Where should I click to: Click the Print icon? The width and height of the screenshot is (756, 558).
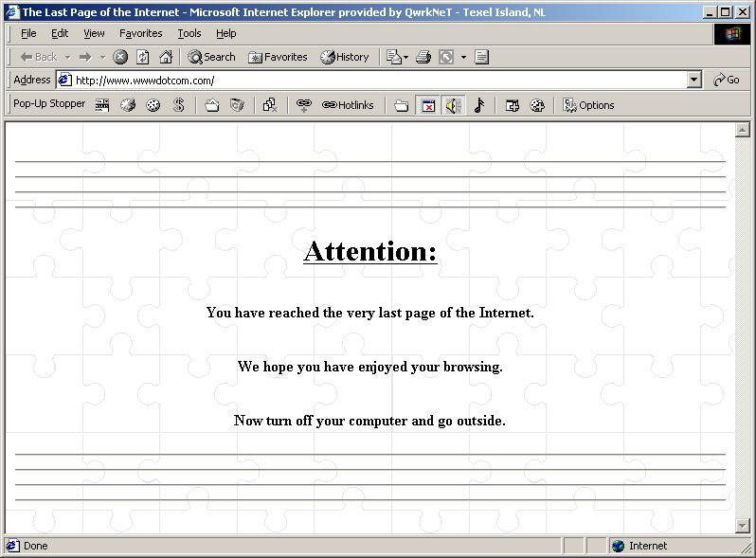(423, 57)
